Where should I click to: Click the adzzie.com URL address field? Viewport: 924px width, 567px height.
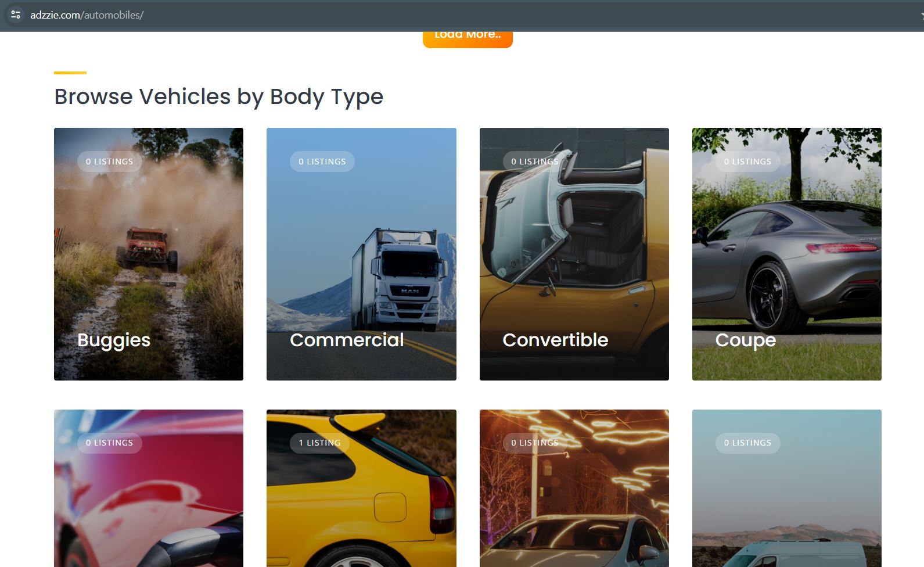pos(87,15)
